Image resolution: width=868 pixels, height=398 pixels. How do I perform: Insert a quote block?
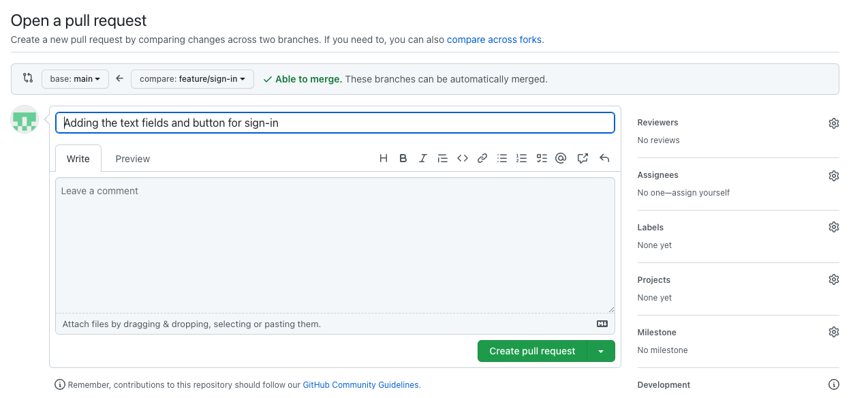click(x=443, y=158)
